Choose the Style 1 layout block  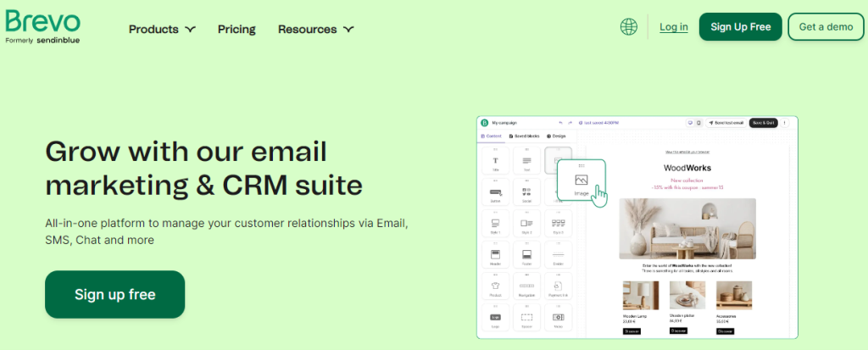coord(495,224)
